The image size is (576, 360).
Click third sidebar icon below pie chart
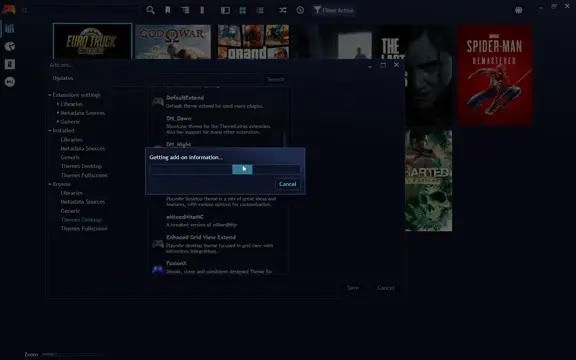pyautogui.click(x=10, y=64)
